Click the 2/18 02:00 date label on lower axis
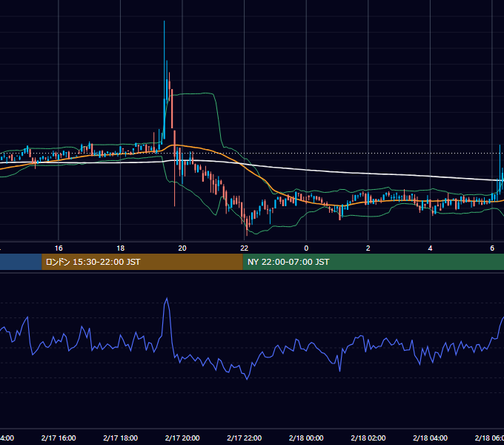 point(368,438)
